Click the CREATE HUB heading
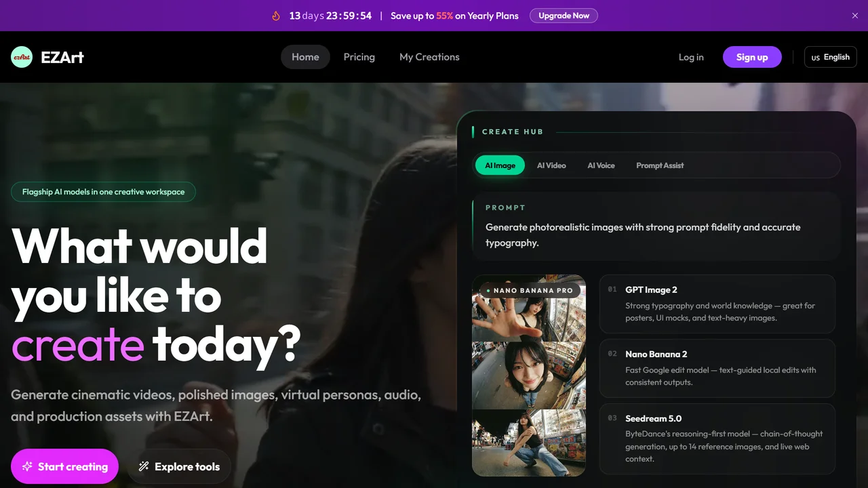Viewport: 868px width, 488px height. click(x=513, y=131)
